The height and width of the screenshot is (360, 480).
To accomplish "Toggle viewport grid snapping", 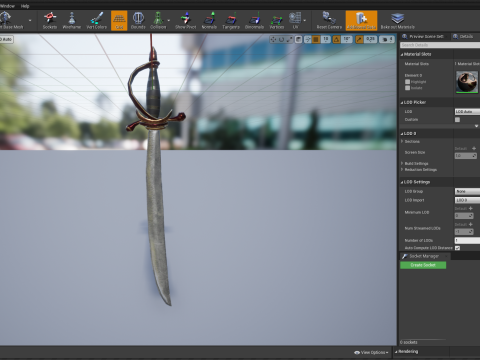I will (316, 39).
